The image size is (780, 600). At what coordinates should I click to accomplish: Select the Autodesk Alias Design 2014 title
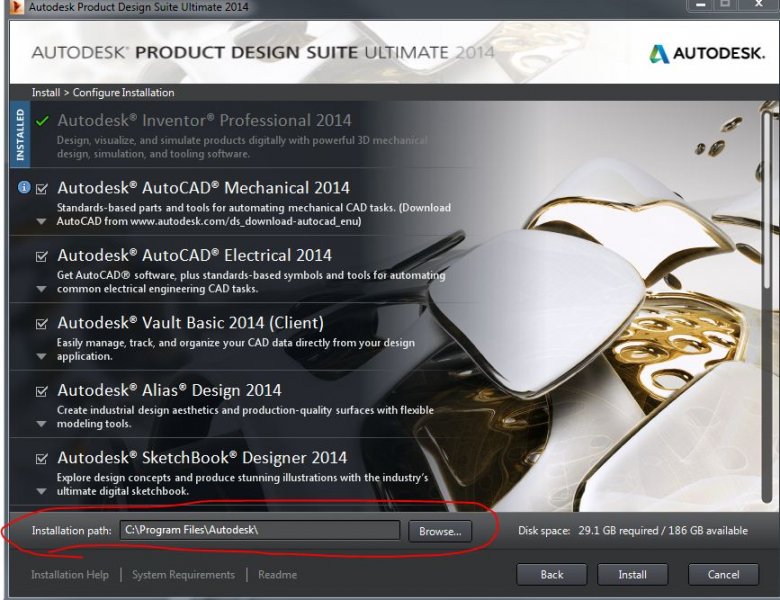[169, 391]
